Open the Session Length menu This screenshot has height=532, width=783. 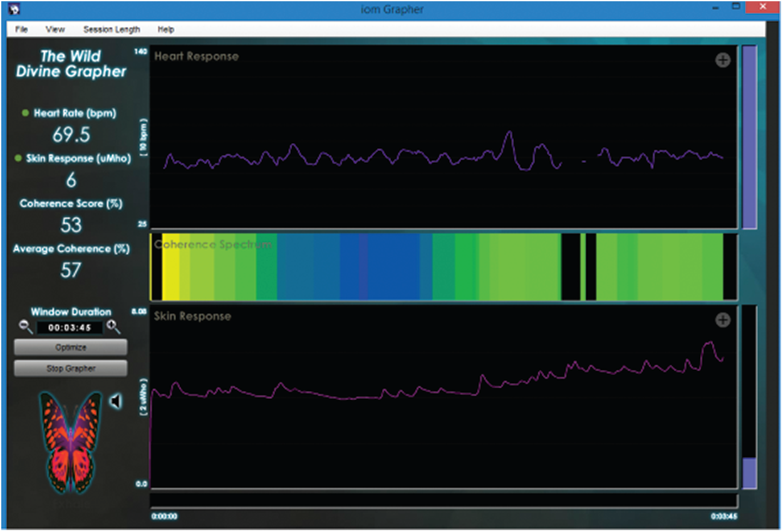pos(111,29)
